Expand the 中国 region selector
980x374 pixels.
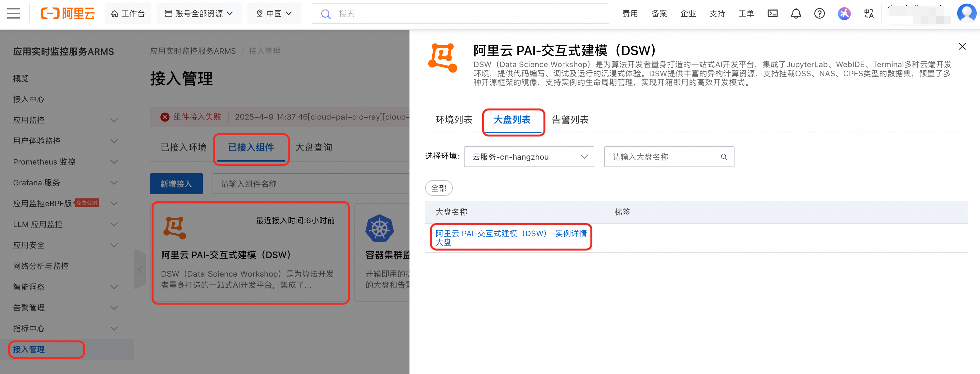pyautogui.click(x=274, y=14)
